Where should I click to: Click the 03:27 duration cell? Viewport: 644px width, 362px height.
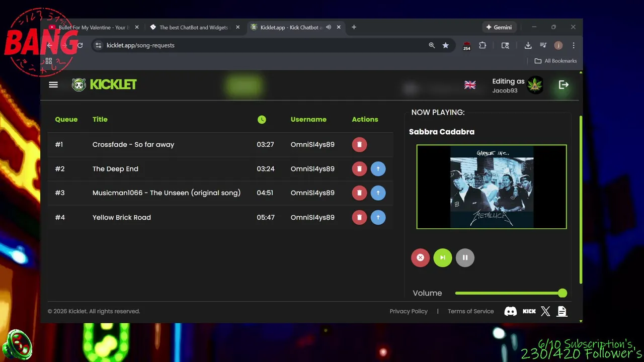coord(266,144)
